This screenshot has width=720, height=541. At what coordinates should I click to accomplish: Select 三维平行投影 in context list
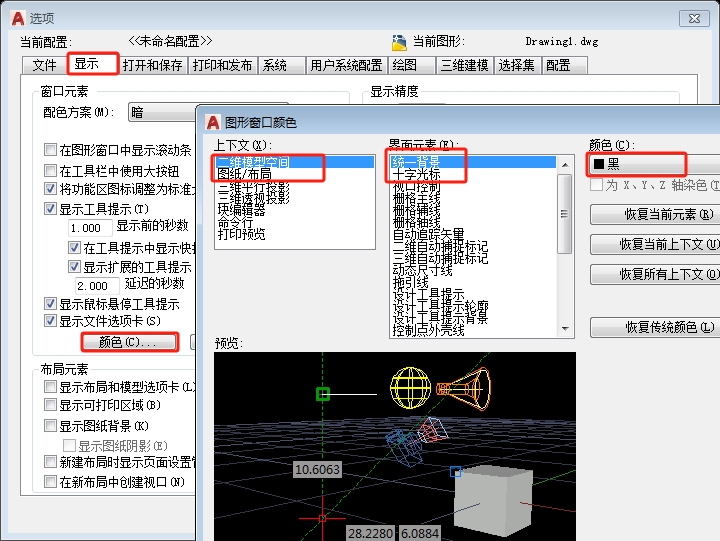(x=294, y=187)
